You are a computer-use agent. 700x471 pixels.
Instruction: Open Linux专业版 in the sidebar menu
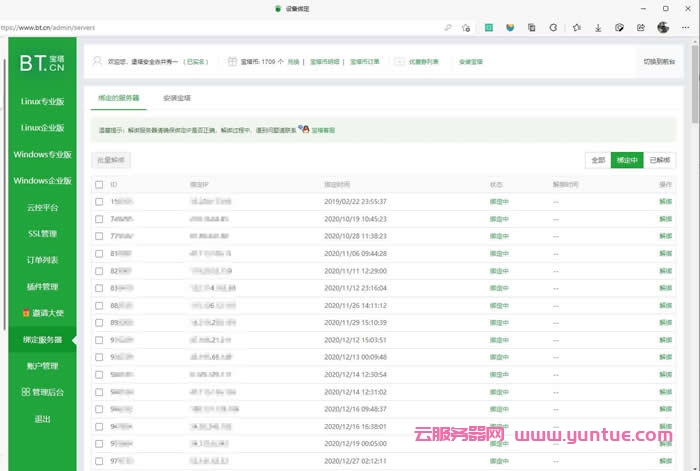[x=42, y=102]
